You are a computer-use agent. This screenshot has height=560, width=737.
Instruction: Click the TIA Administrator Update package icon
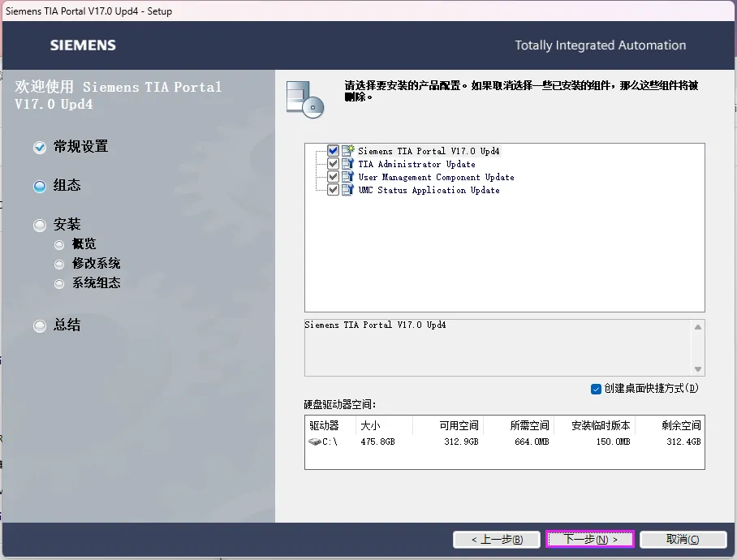(348, 164)
